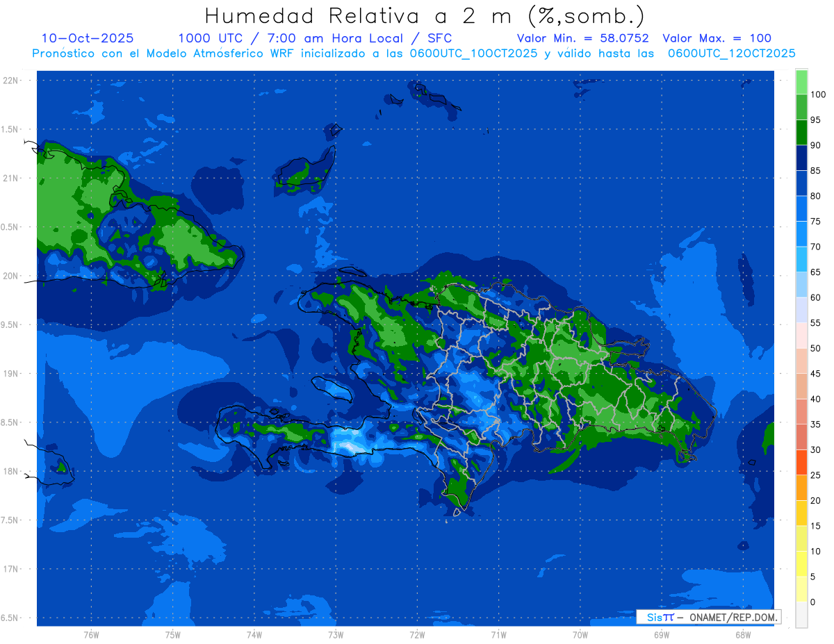The height and width of the screenshot is (644, 834).
Task: Click the pale yellow 0–5 legend swatch
Action: click(801, 589)
